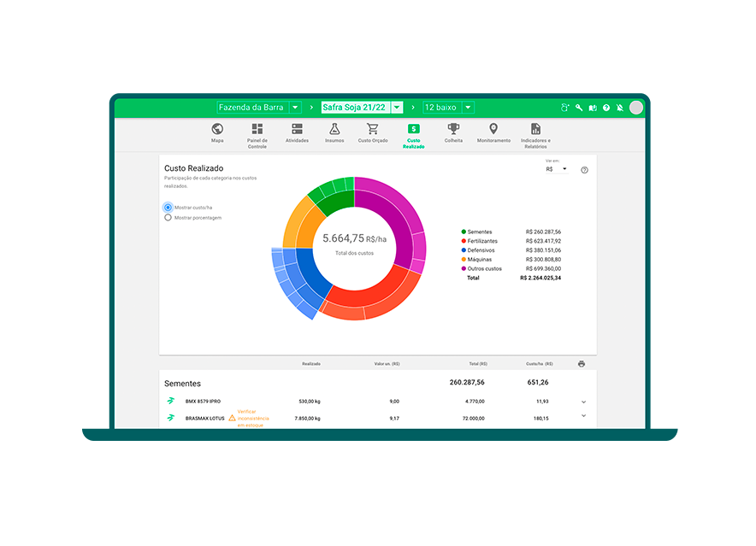Switch to the Atividades tab
This screenshot has width=756, height=546.
[297, 132]
